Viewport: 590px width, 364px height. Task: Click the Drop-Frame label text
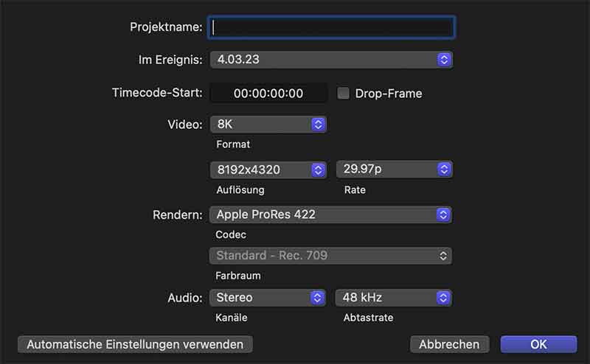[389, 94]
